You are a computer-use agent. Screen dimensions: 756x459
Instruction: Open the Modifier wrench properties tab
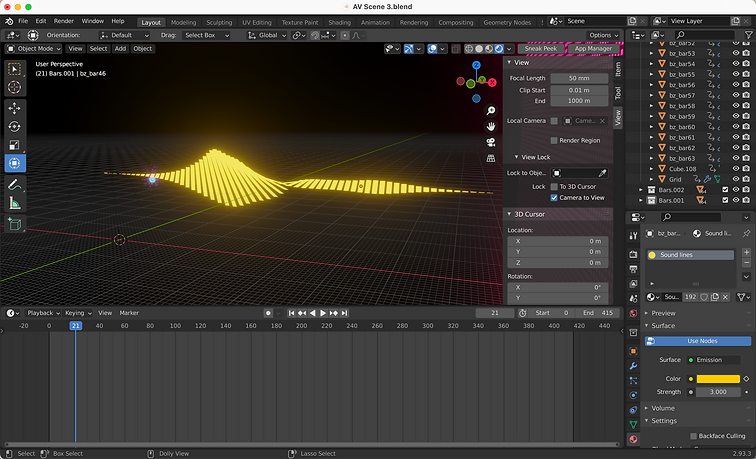633,366
